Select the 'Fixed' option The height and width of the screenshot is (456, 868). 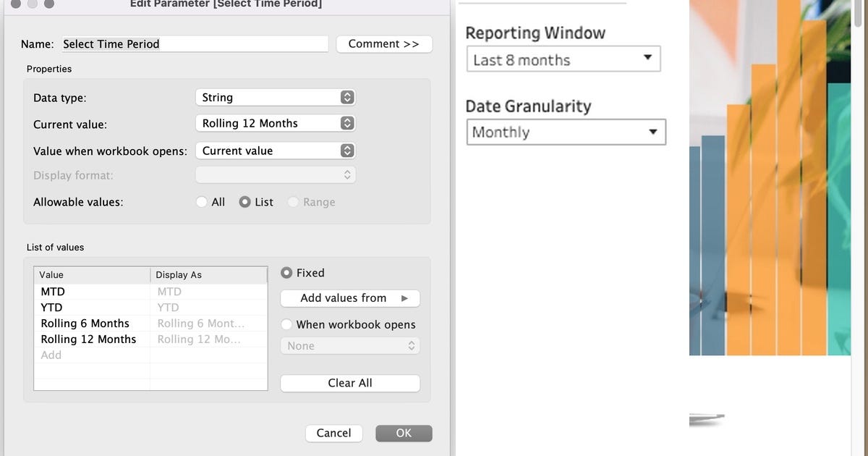286,273
